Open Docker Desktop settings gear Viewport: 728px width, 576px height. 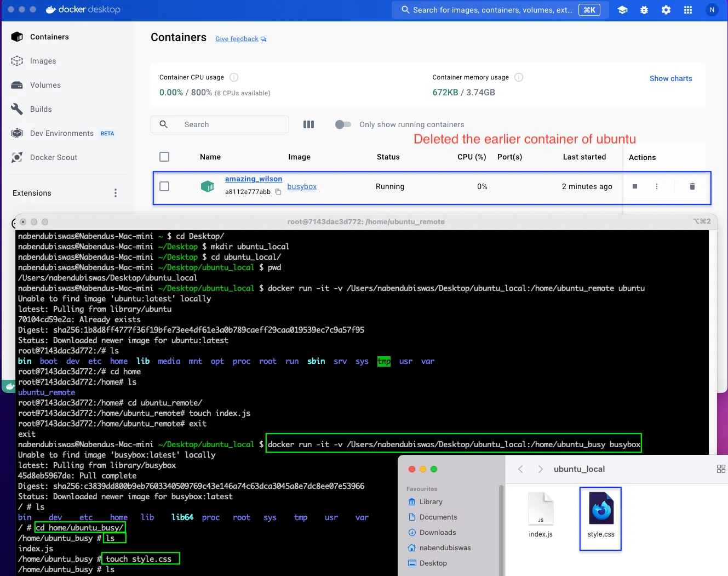pos(666,10)
